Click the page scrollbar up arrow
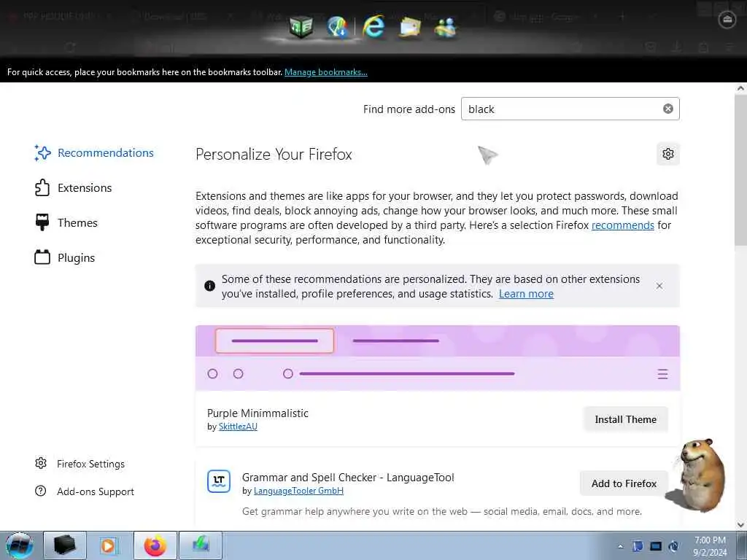Viewport: 747px width, 560px height. point(740,88)
